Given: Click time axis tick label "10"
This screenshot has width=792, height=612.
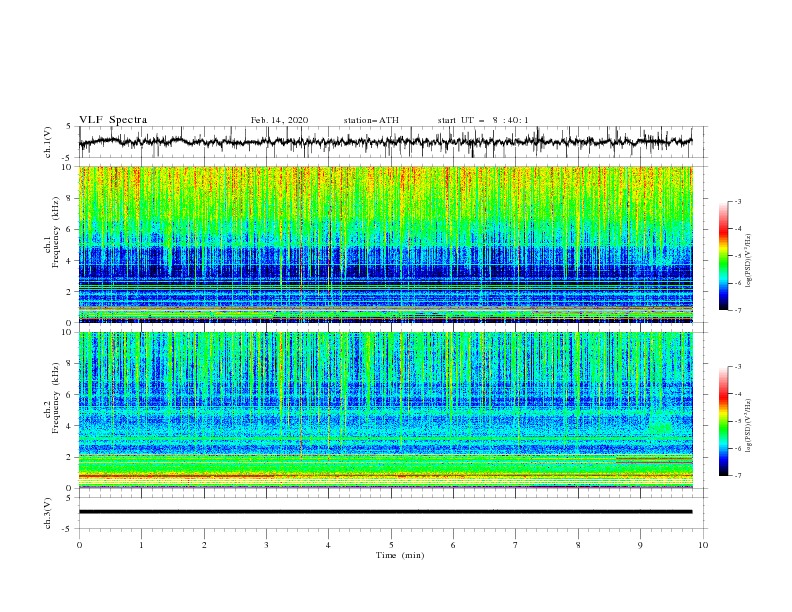Looking at the screenshot, I should (703, 545).
